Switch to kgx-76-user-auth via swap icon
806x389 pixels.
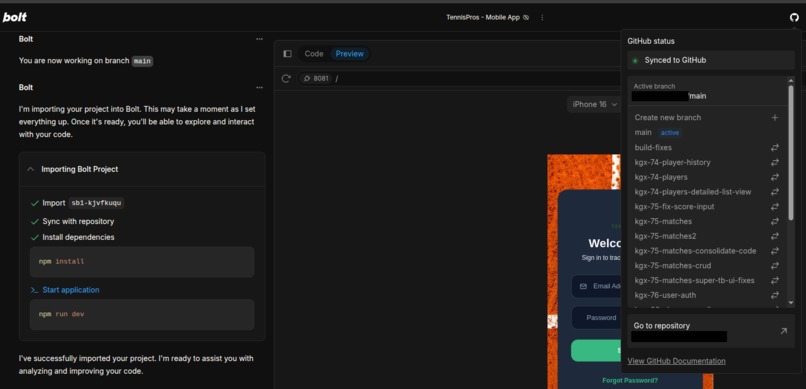775,295
